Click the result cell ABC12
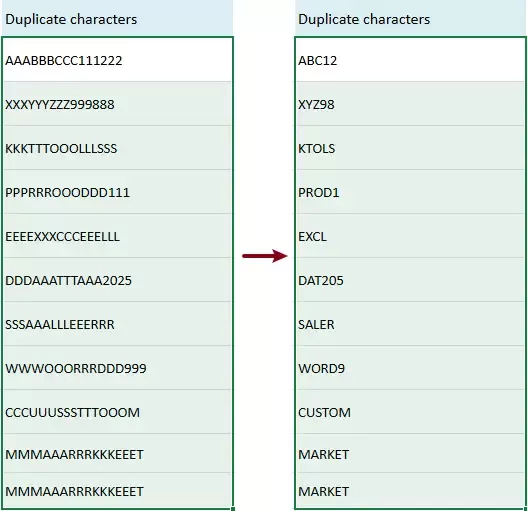528x511 pixels. 410,60
